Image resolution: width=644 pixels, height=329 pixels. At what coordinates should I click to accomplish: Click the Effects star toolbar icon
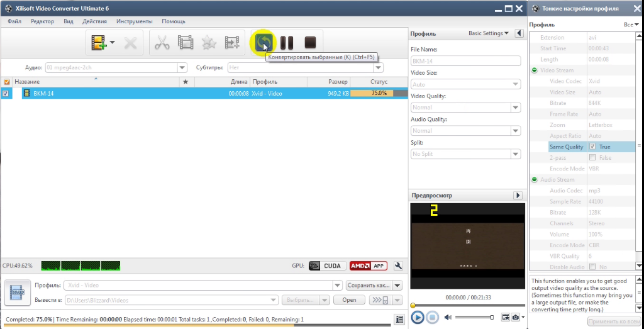coord(209,43)
